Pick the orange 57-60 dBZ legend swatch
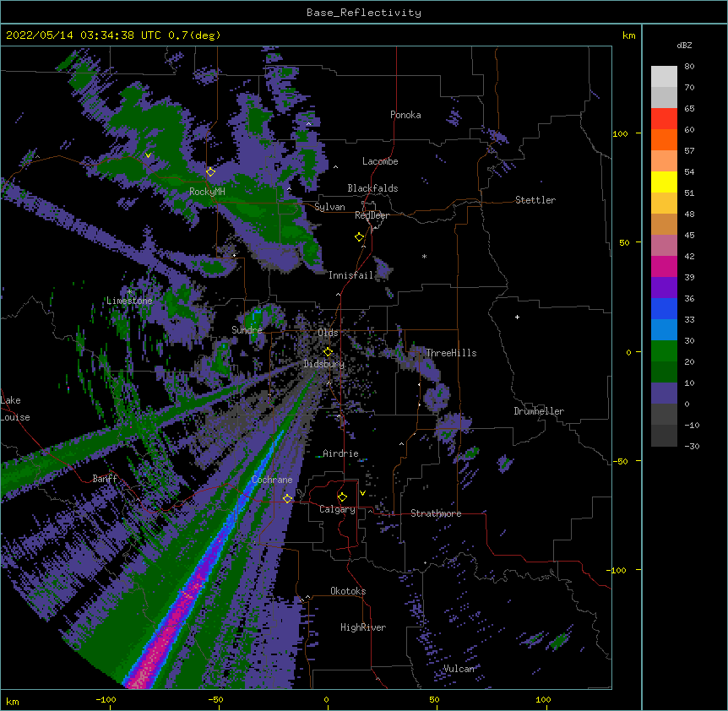The height and width of the screenshot is (711, 728). coord(664,139)
